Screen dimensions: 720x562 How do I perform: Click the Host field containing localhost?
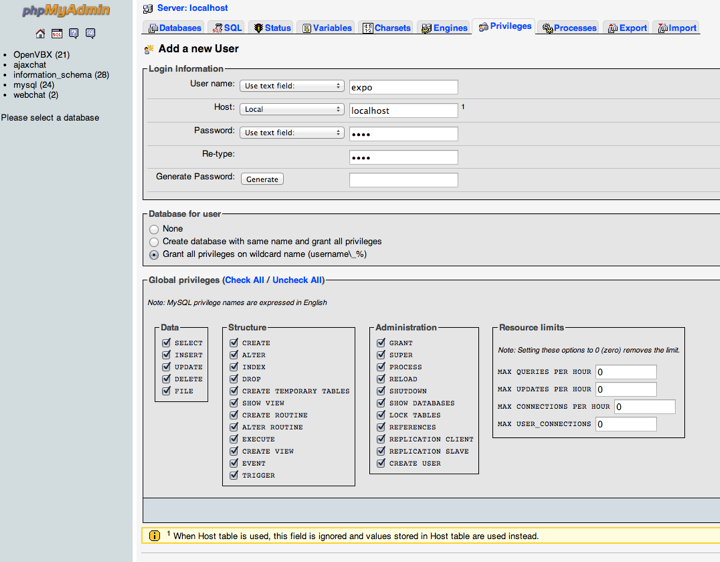pos(404,111)
